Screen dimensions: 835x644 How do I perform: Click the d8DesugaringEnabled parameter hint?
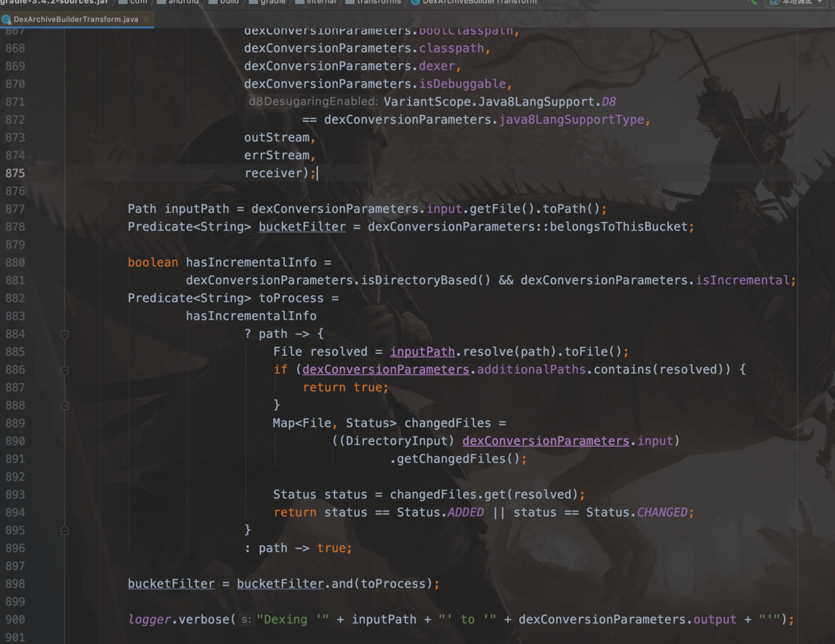[x=313, y=101]
